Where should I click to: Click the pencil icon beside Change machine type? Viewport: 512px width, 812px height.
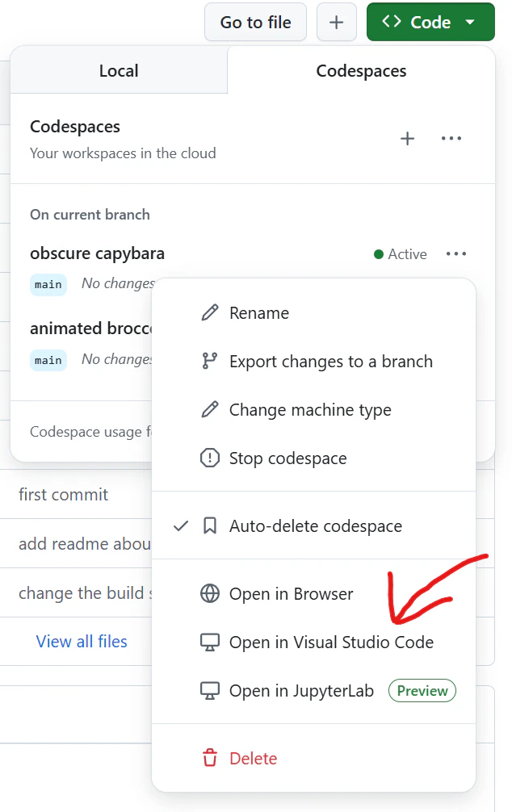(x=209, y=409)
